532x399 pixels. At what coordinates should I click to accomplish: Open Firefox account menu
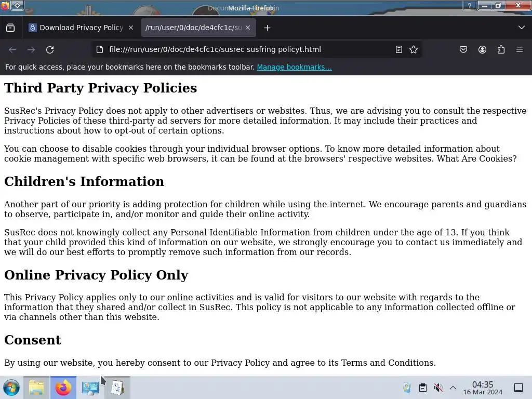coord(482,49)
